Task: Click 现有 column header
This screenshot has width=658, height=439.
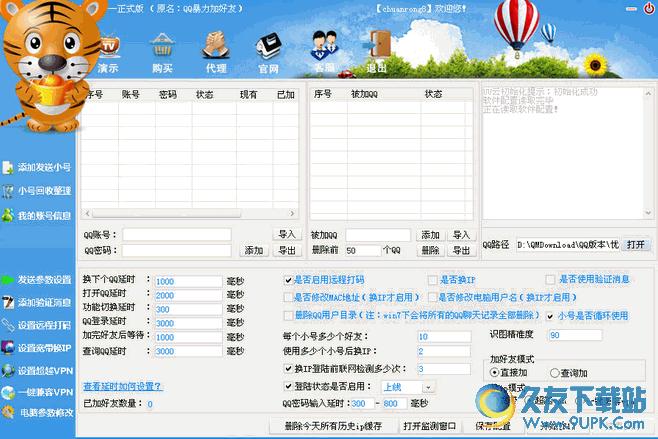Action: 248,95
